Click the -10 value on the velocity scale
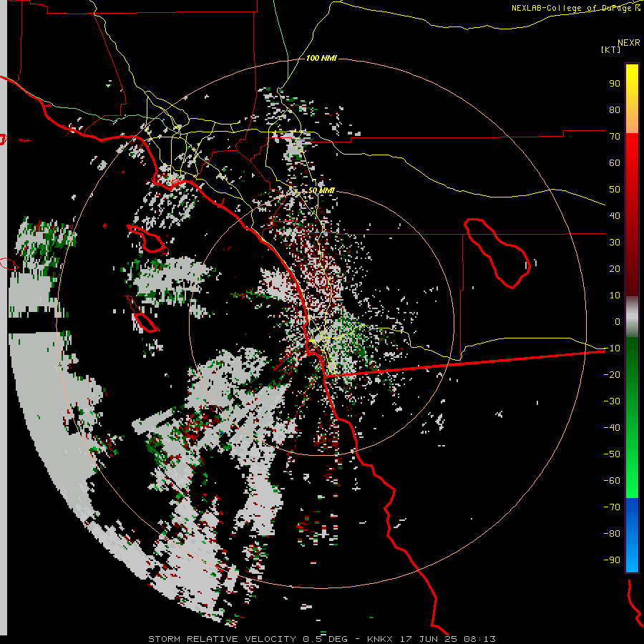Viewport: 644px width, 644px height. (x=612, y=348)
